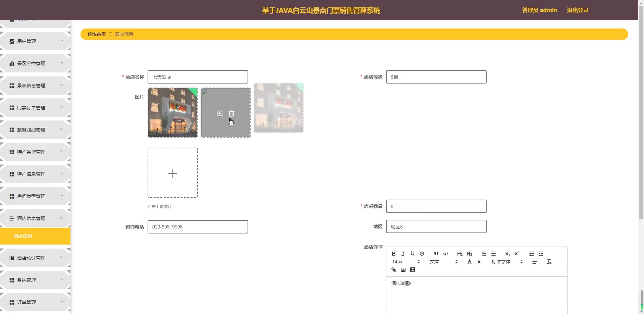The height and width of the screenshot is (314, 644).
Task: Apply subscript formatting
Action: [x=507, y=254]
